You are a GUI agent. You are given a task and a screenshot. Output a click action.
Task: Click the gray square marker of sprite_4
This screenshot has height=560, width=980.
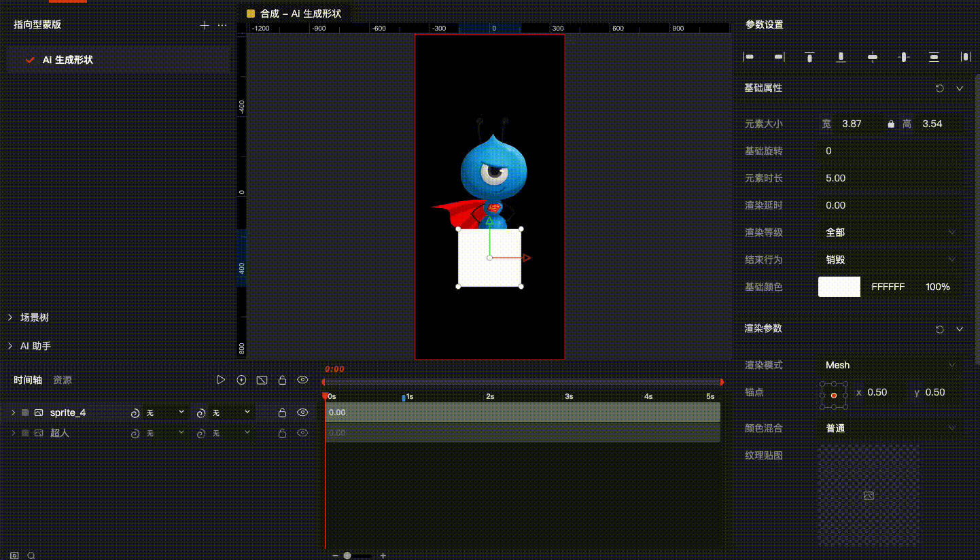(x=25, y=413)
